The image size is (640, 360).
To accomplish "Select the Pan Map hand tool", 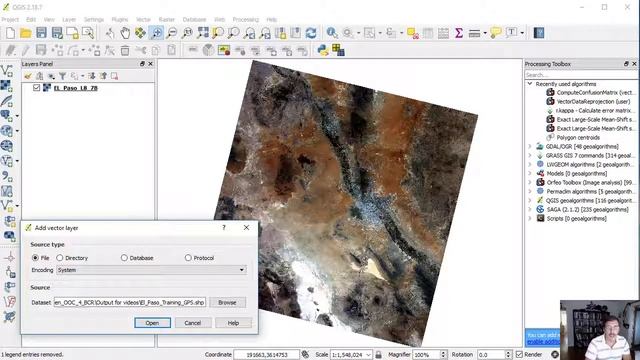I will coord(125,33).
